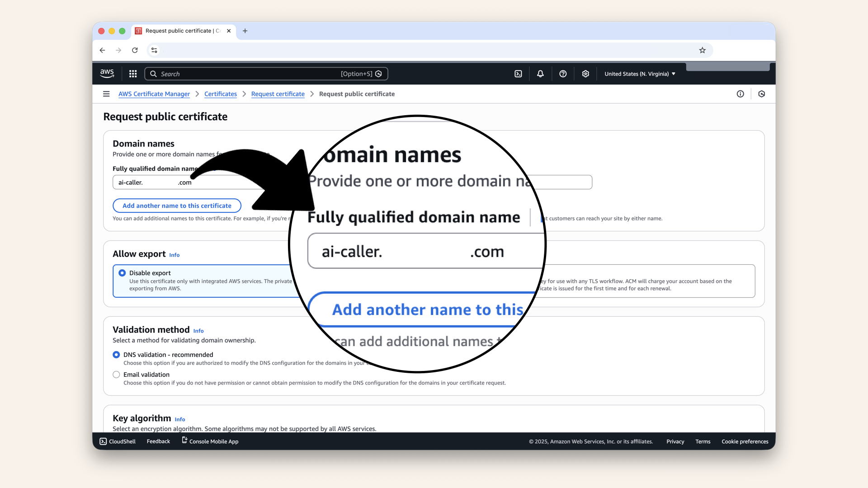Open the notifications bell
The height and width of the screenshot is (488, 868).
click(x=540, y=73)
